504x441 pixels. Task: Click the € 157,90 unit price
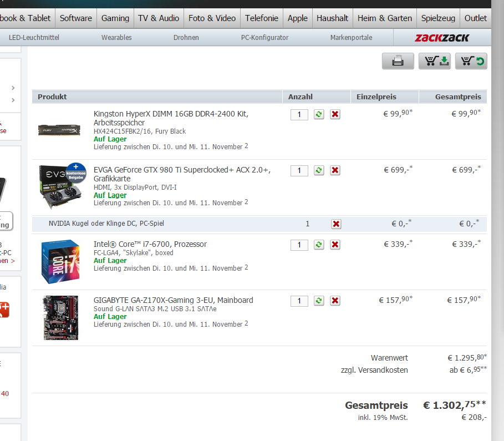396,300
